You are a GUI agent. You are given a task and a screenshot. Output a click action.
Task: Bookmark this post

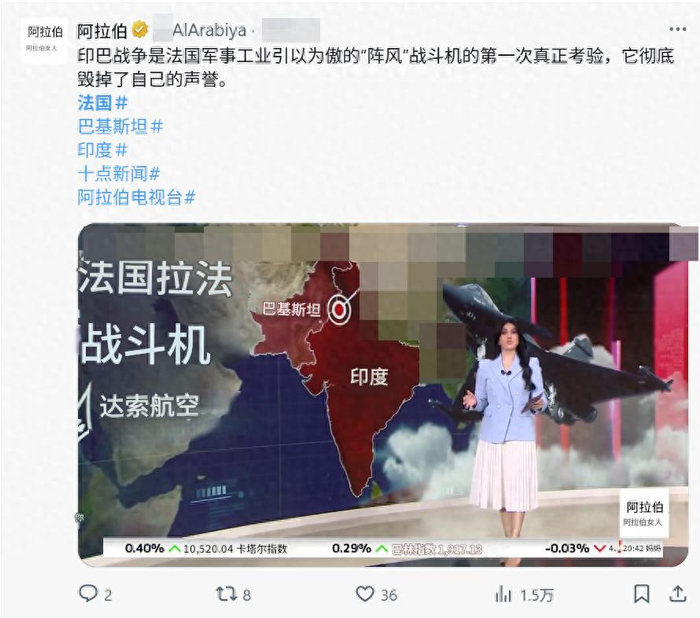point(642,594)
